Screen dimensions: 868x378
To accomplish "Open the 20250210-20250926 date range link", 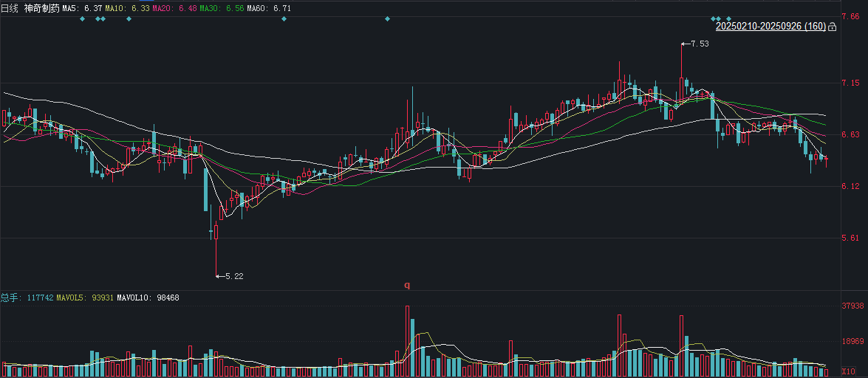I will pyautogui.click(x=770, y=27).
